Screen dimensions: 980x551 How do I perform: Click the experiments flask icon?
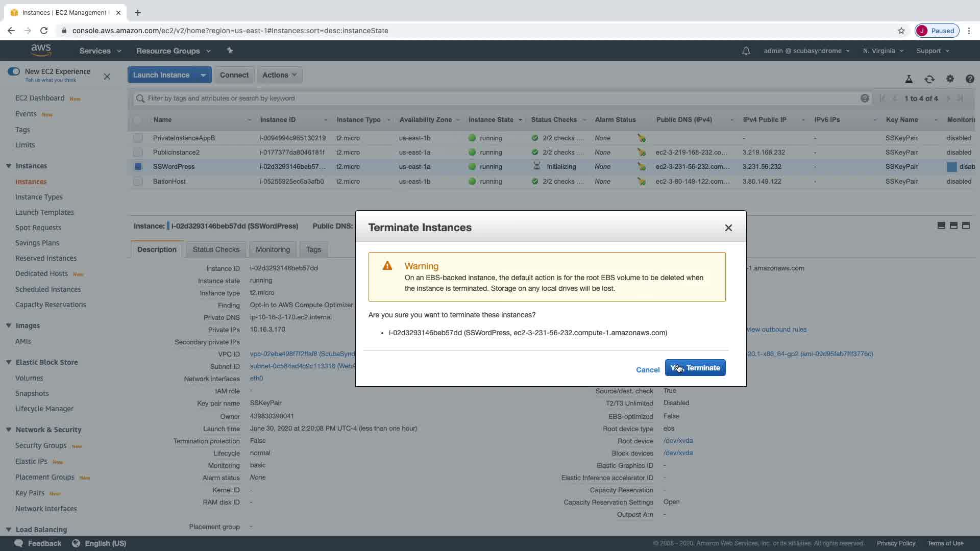[x=909, y=79]
